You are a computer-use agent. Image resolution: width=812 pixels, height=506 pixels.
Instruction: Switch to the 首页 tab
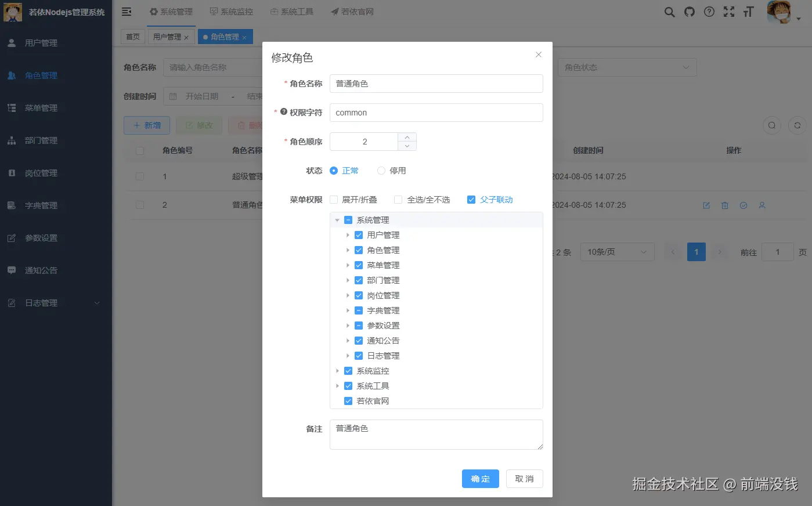pos(133,37)
